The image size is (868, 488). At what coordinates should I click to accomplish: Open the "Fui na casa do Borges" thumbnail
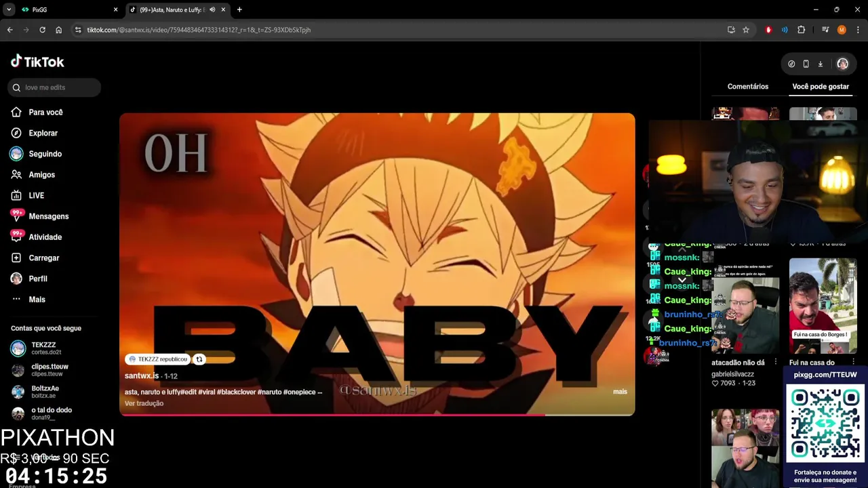[x=823, y=306]
